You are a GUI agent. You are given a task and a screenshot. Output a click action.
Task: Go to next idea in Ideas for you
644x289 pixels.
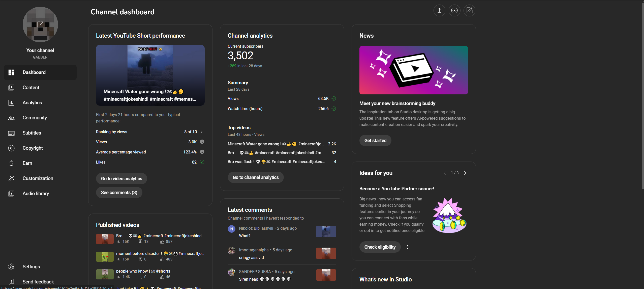pyautogui.click(x=465, y=173)
